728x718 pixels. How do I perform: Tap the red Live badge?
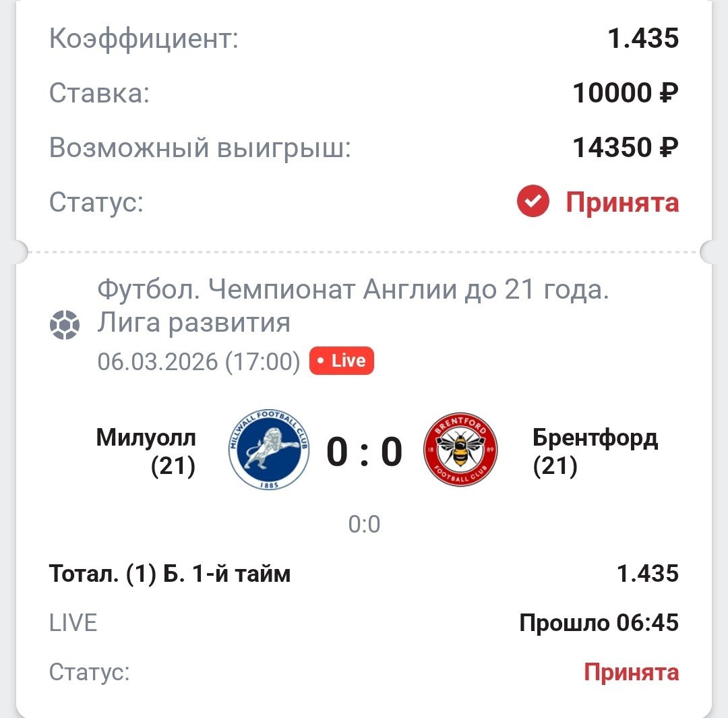click(341, 361)
